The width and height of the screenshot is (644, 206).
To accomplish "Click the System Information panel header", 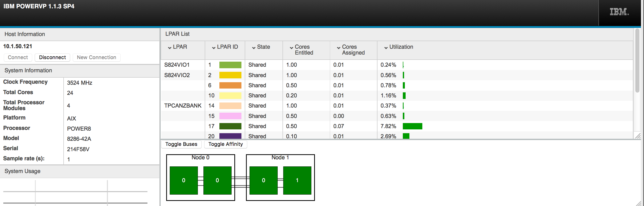I will click(x=80, y=71).
